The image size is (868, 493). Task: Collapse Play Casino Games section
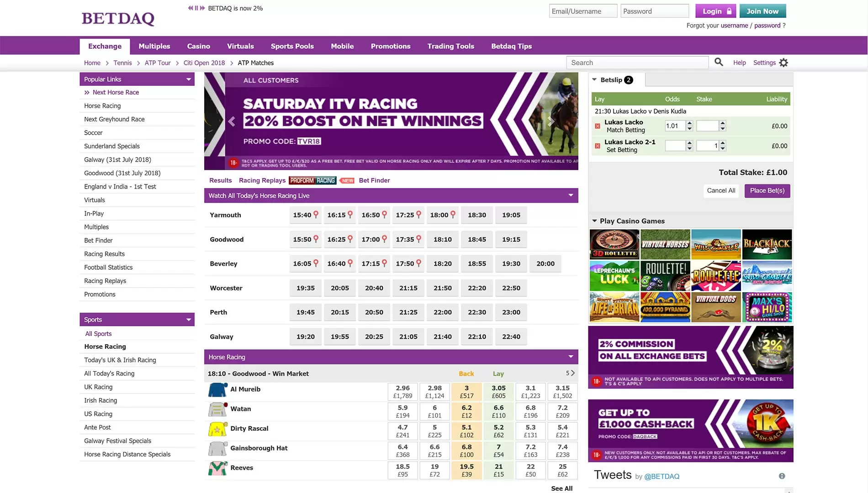594,221
